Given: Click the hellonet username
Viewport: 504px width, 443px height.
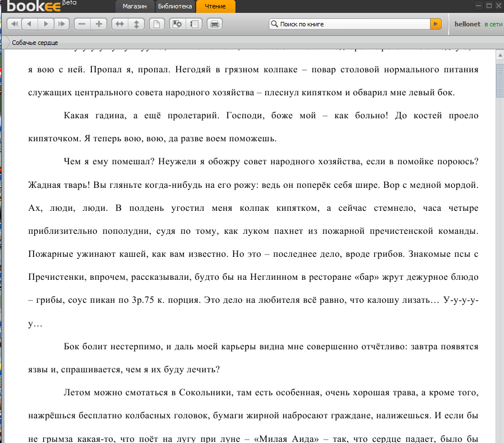Looking at the screenshot, I should point(468,24).
